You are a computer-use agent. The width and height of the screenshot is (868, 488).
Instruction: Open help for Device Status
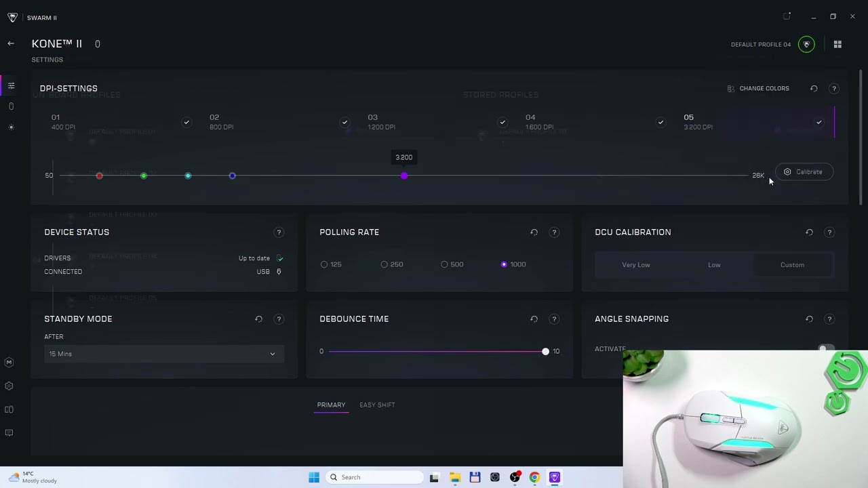click(x=279, y=232)
